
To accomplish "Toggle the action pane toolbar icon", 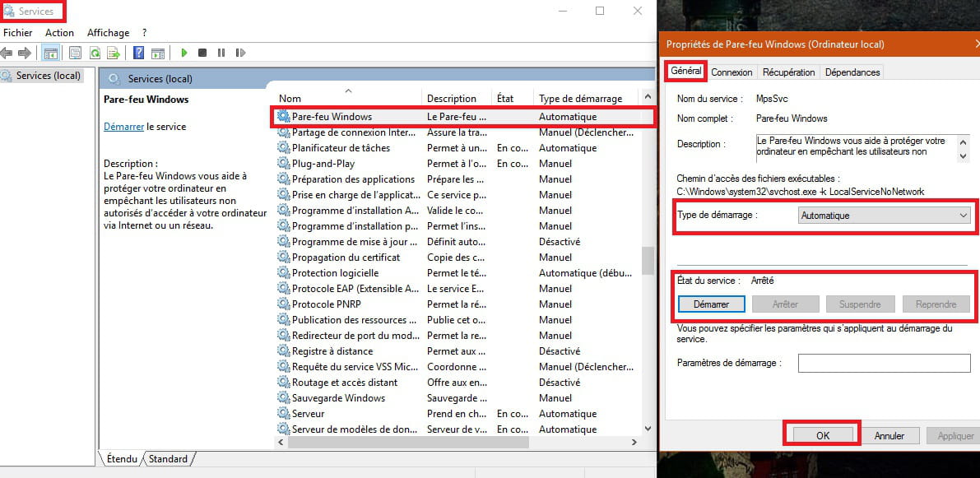I will tap(158, 53).
